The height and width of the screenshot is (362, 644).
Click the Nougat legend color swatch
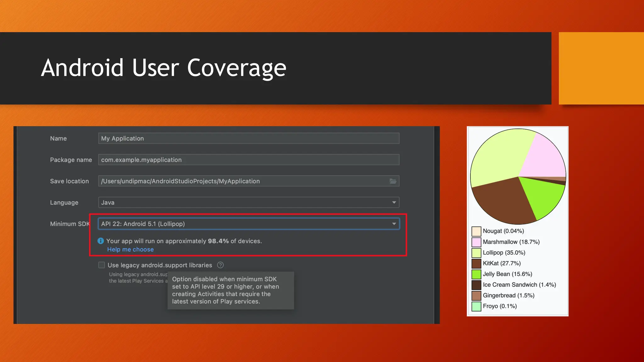point(476,231)
